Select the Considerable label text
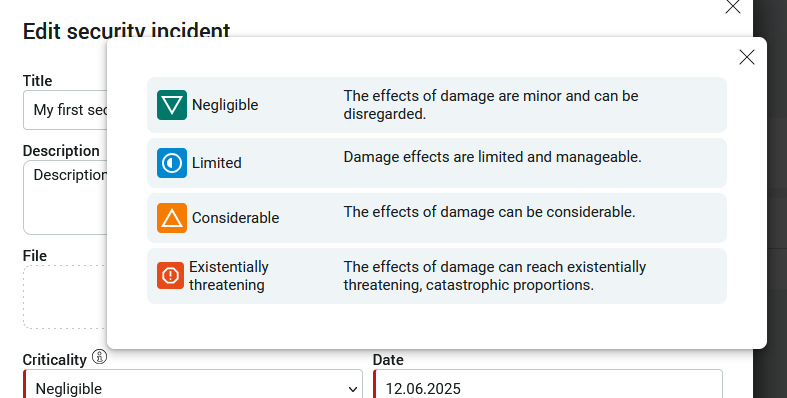Image resolution: width=787 pixels, height=398 pixels. pyautogui.click(x=235, y=218)
